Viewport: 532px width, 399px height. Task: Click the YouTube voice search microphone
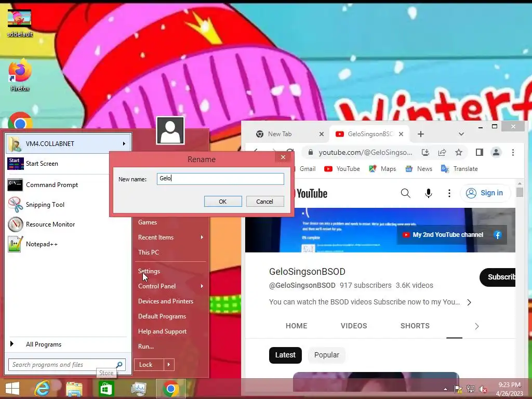[429, 193]
